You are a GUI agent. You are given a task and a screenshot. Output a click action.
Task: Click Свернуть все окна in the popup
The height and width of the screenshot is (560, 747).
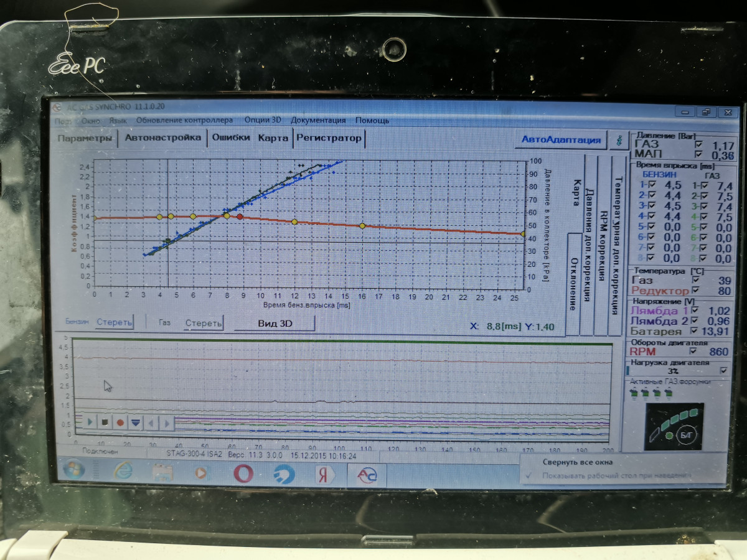(x=577, y=462)
